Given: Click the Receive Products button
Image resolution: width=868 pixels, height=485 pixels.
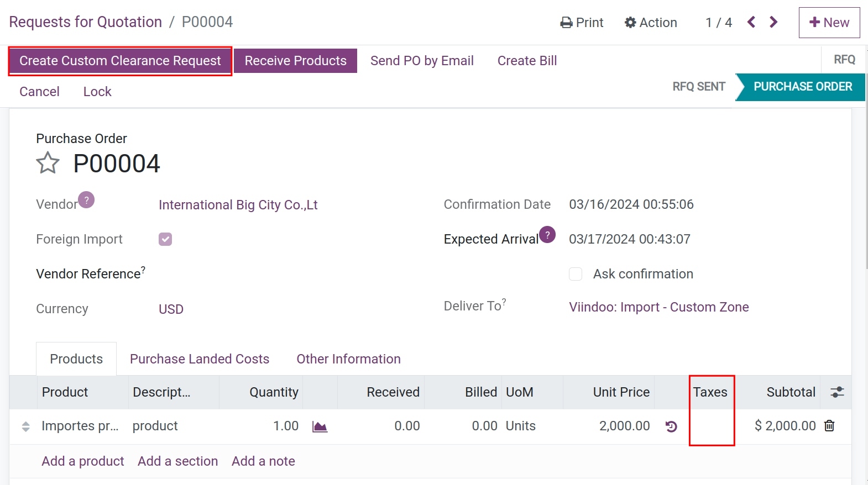Looking at the screenshot, I should click(x=296, y=61).
